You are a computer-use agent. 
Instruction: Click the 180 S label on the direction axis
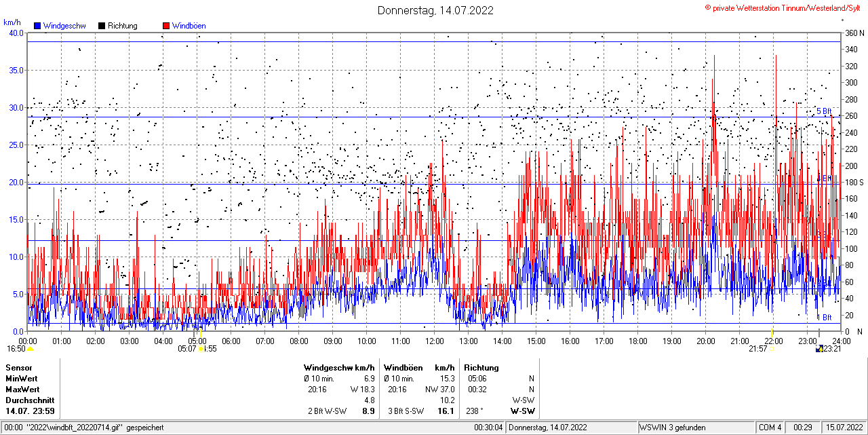[x=854, y=183]
